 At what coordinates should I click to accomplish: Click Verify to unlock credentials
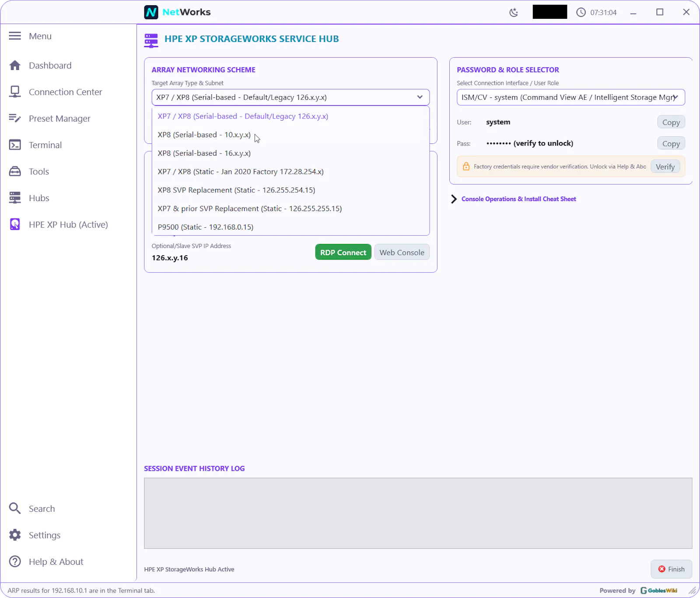point(665,167)
